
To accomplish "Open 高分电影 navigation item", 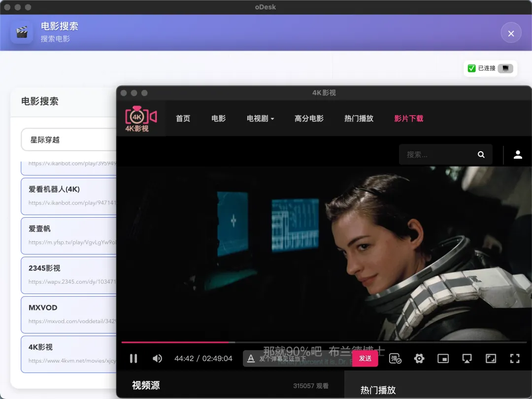I will [x=309, y=118].
